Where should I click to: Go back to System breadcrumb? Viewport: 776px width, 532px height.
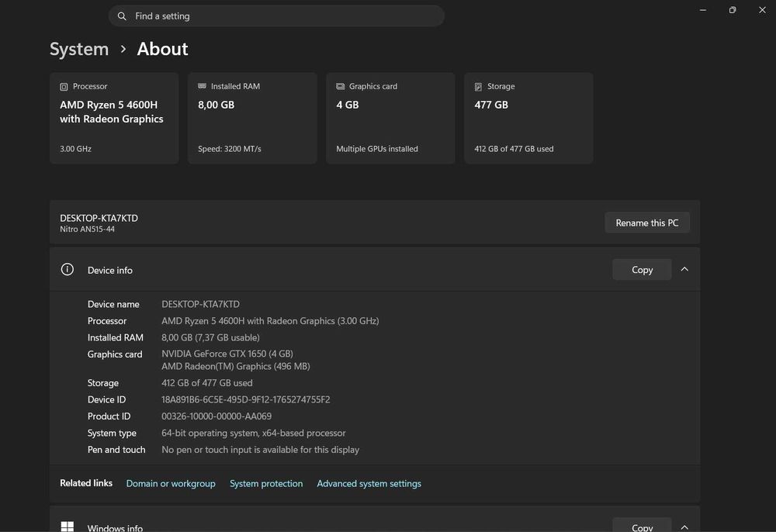click(79, 49)
